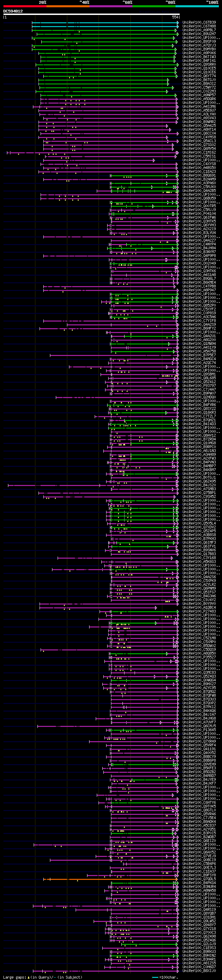
Task: Click the =100char. scale legend
Action: 164,977
